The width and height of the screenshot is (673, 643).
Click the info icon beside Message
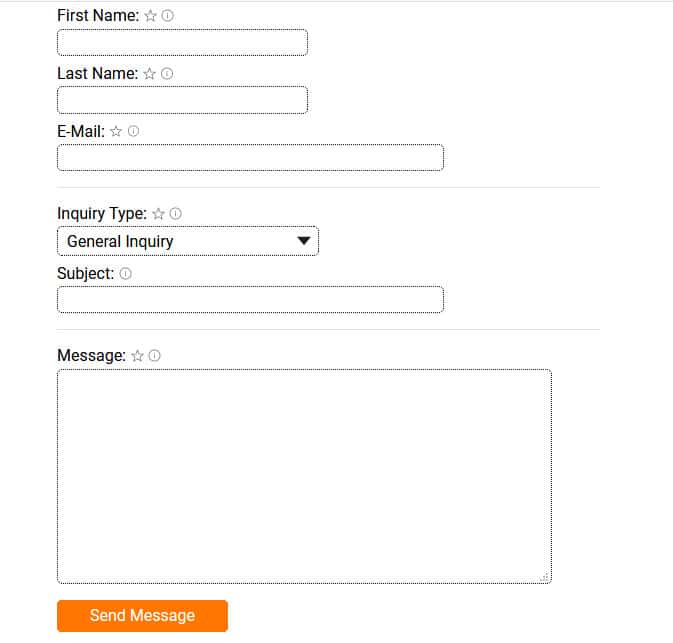pos(155,355)
